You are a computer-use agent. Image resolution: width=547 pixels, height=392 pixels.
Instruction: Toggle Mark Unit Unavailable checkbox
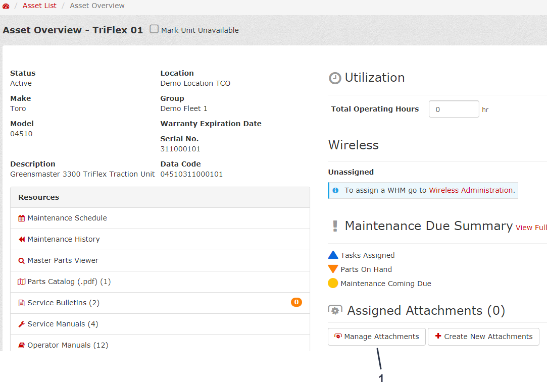coord(154,29)
